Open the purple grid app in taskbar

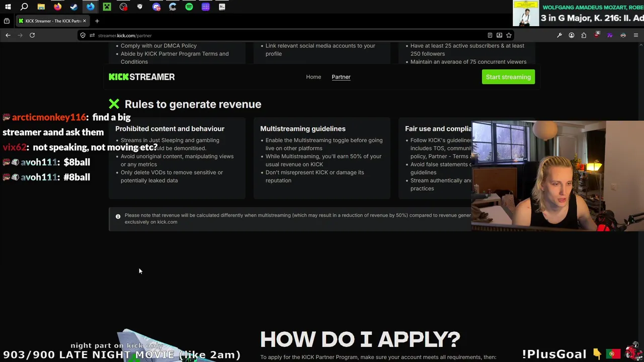pyautogui.click(x=206, y=7)
